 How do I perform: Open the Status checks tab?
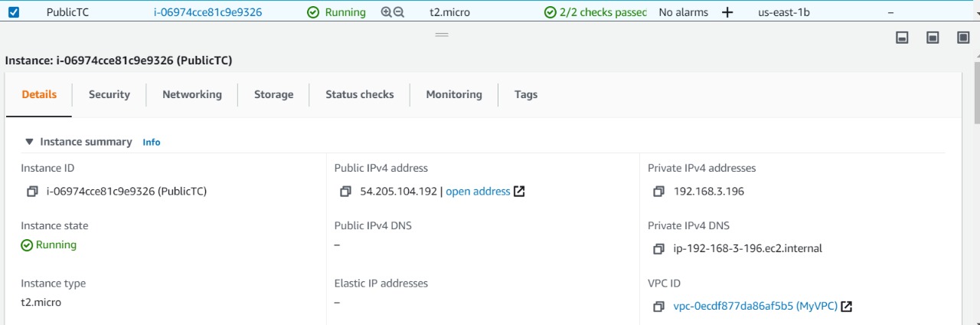click(360, 94)
